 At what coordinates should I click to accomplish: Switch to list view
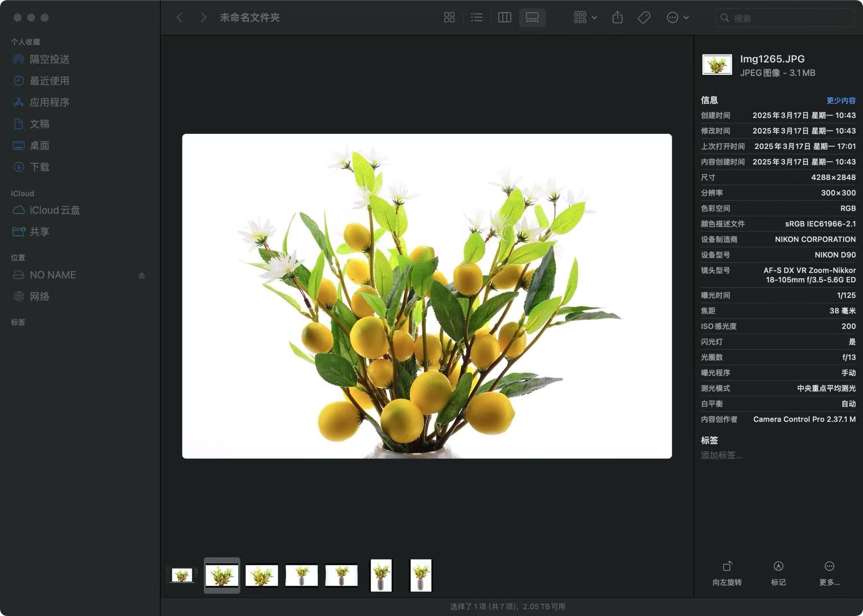pyautogui.click(x=477, y=18)
